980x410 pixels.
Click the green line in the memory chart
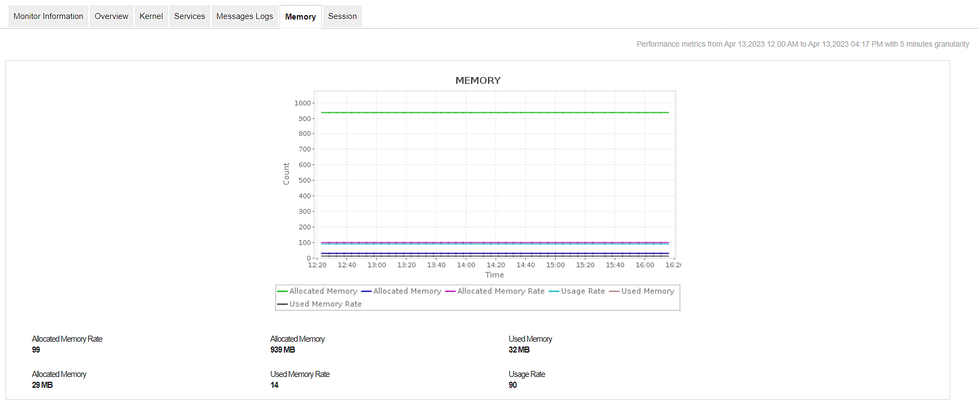click(x=495, y=112)
